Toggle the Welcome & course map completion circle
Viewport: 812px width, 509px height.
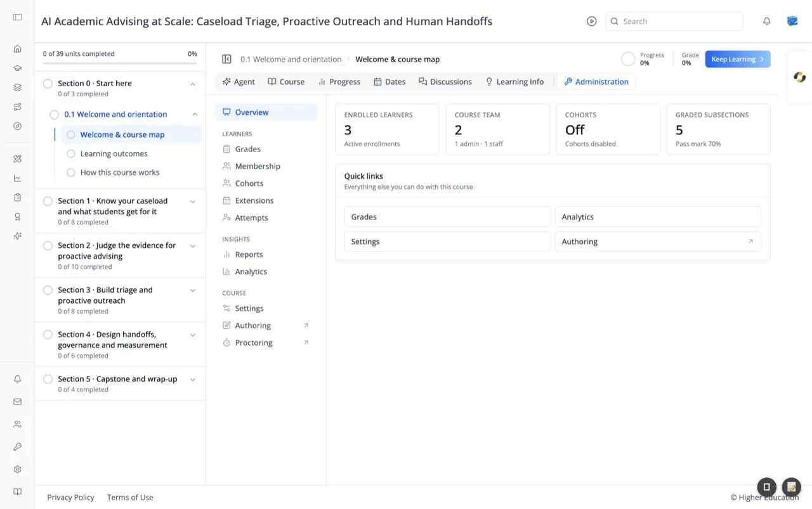71,135
